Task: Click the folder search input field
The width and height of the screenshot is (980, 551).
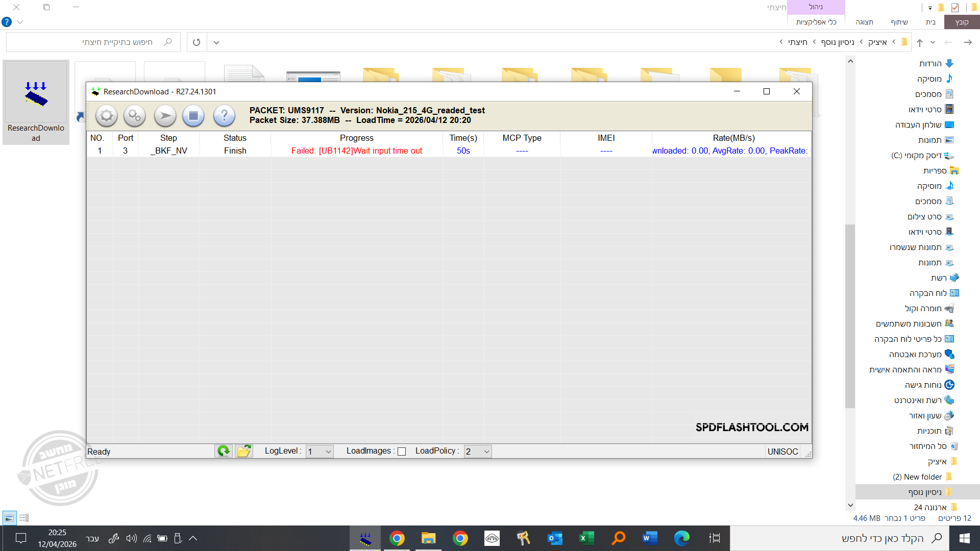Action: pos(102,42)
